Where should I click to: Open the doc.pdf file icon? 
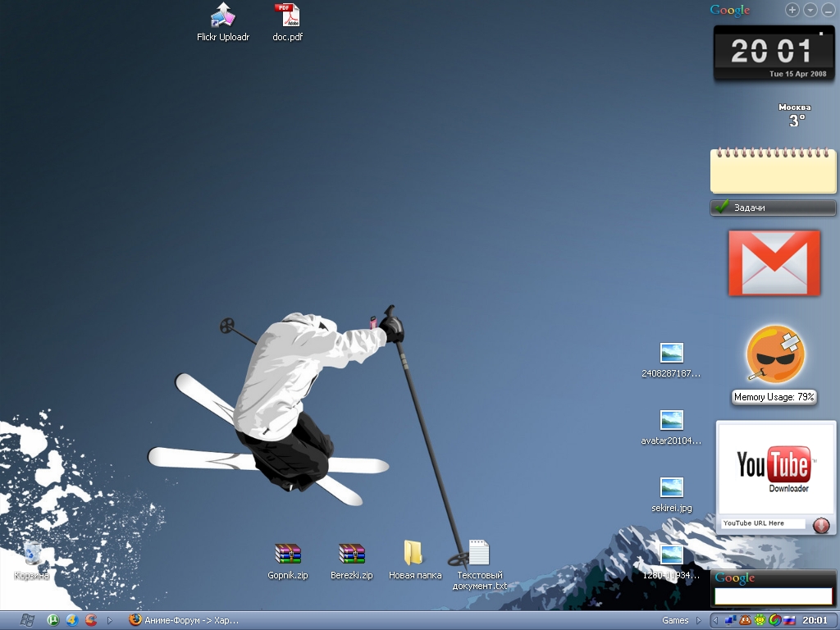287,16
